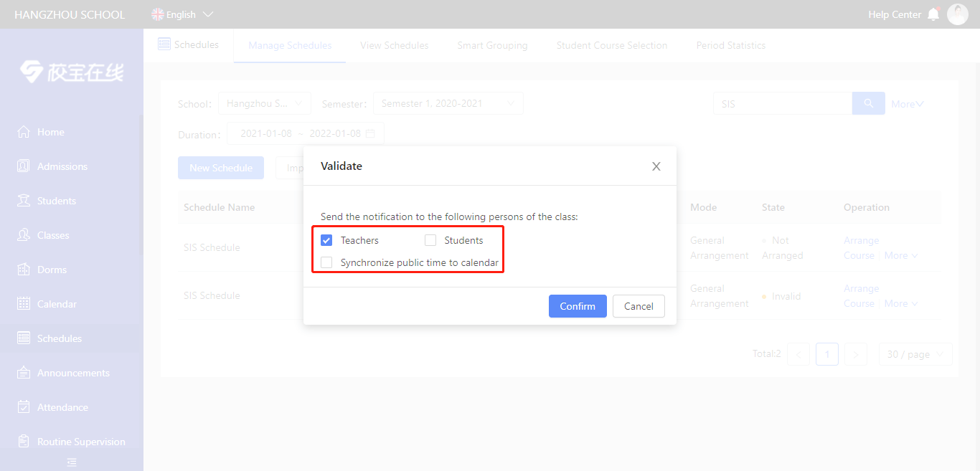This screenshot has width=980, height=471.
Task: Click the Invalid state label
Action: [786, 296]
